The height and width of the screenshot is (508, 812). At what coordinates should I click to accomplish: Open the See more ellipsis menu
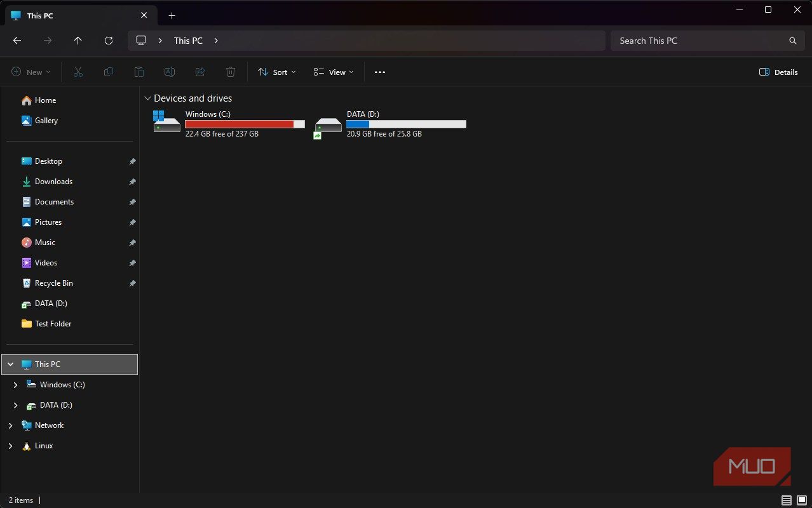(380, 72)
